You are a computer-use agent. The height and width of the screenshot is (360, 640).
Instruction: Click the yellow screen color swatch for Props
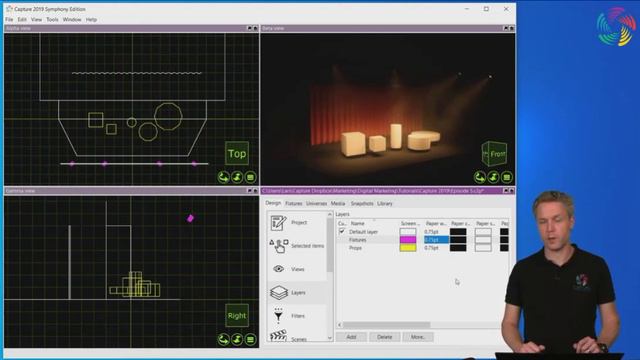click(408, 248)
